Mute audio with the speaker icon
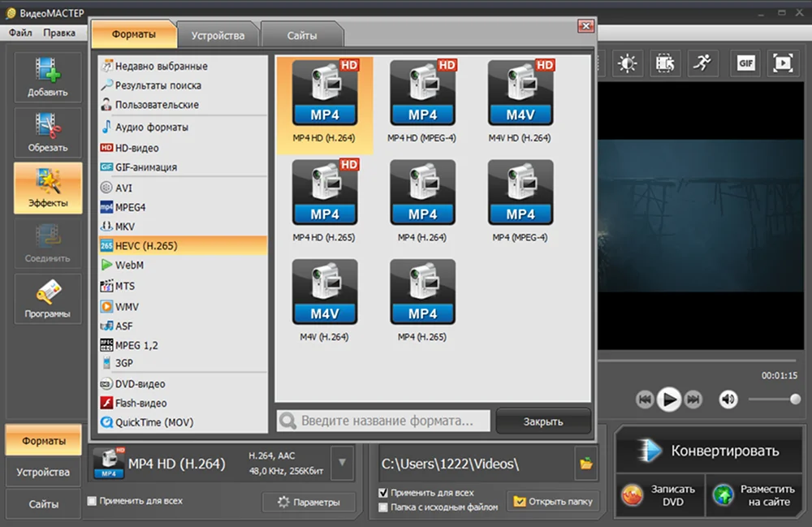 coord(728,399)
